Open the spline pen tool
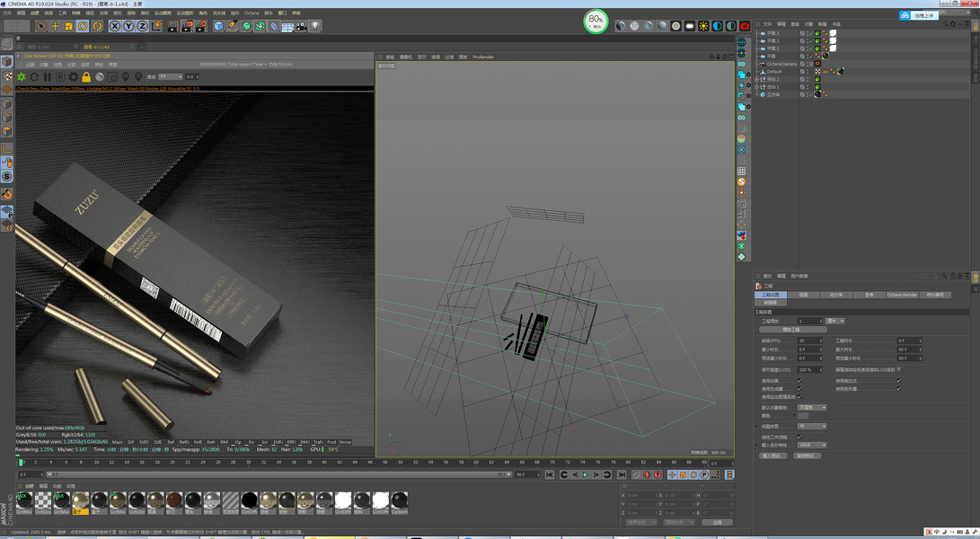 click(233, 26)
